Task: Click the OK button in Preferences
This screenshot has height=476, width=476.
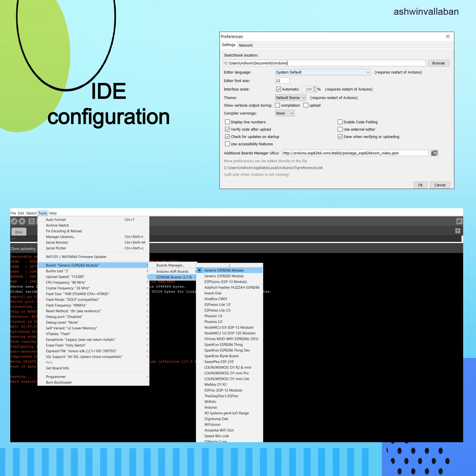Action: pyautogui.click(x=419, y=184)
